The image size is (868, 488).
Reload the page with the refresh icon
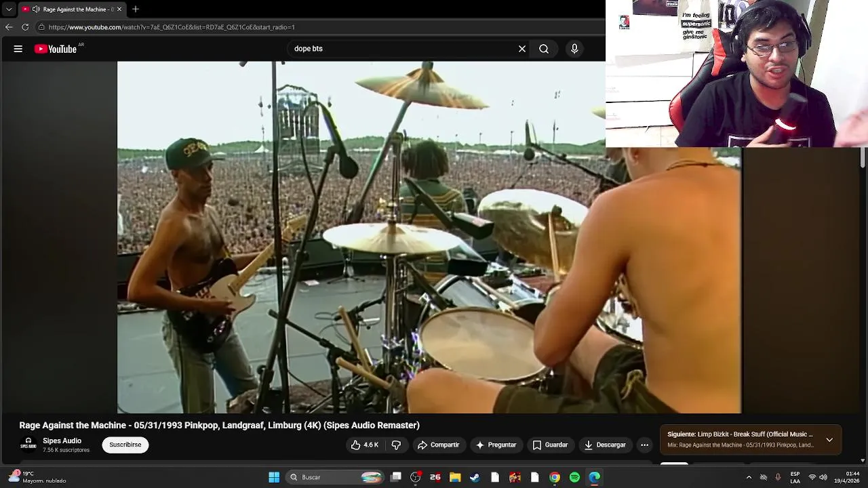(25, 27)
